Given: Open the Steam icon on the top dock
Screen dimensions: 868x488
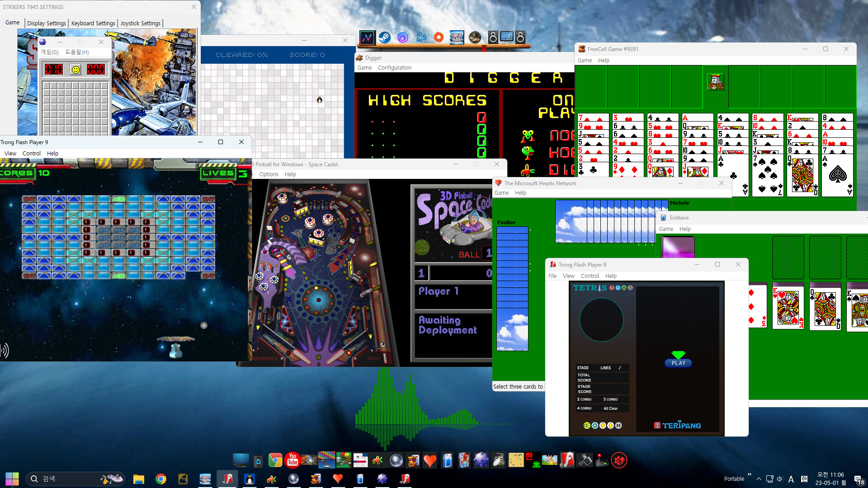Looking at the screenshot, I should pyautogui.click(x=385, y=38).
